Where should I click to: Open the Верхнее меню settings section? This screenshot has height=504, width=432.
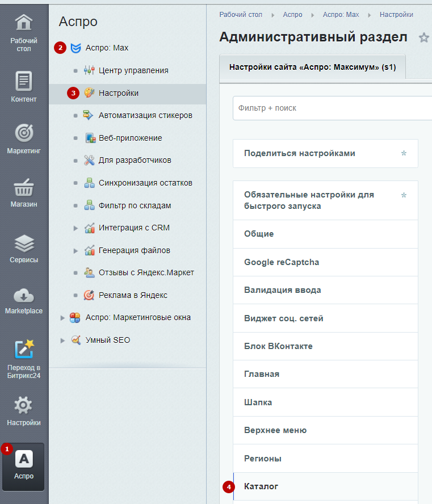click(x=325, y=430)
